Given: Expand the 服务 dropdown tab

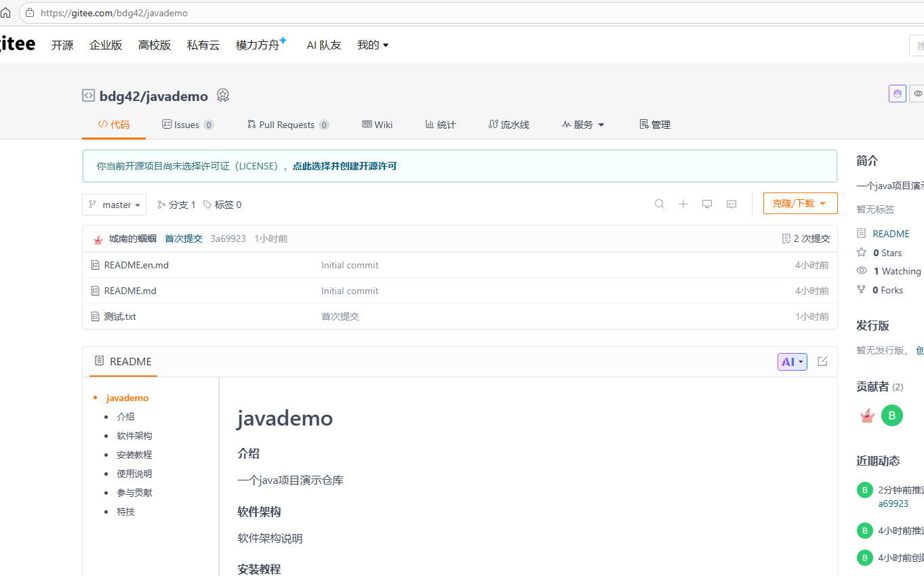Looking at the screenshot, I should point(583,125).
